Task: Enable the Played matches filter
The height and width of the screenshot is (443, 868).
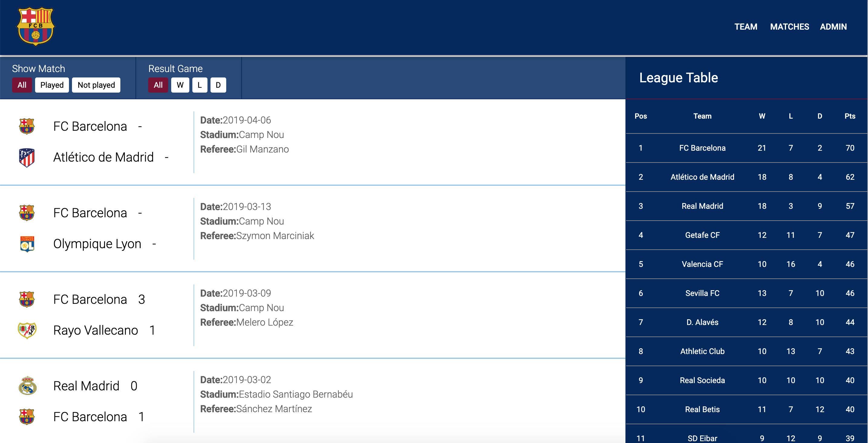Action: pyautogui.click(x=51, y=85)
